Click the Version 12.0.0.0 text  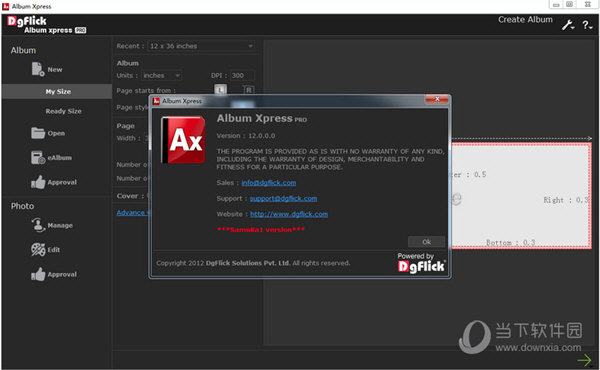pos(246,135)
